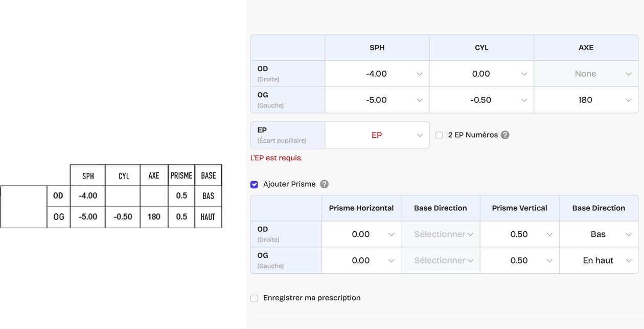Click help icon beside Ajouter Prisme

324,184
